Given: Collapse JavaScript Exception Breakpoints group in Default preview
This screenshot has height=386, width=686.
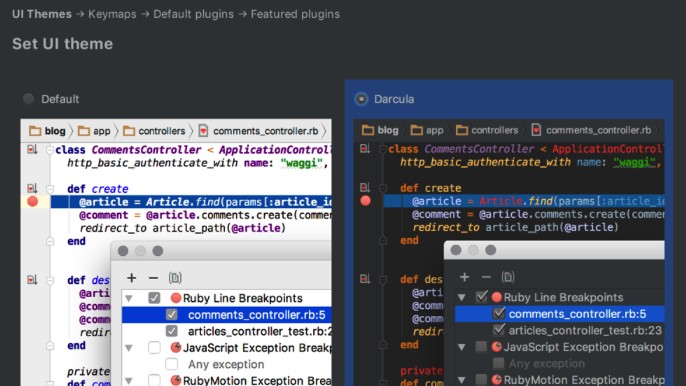Looking at the screenshot, I should (x=129, y=348).
